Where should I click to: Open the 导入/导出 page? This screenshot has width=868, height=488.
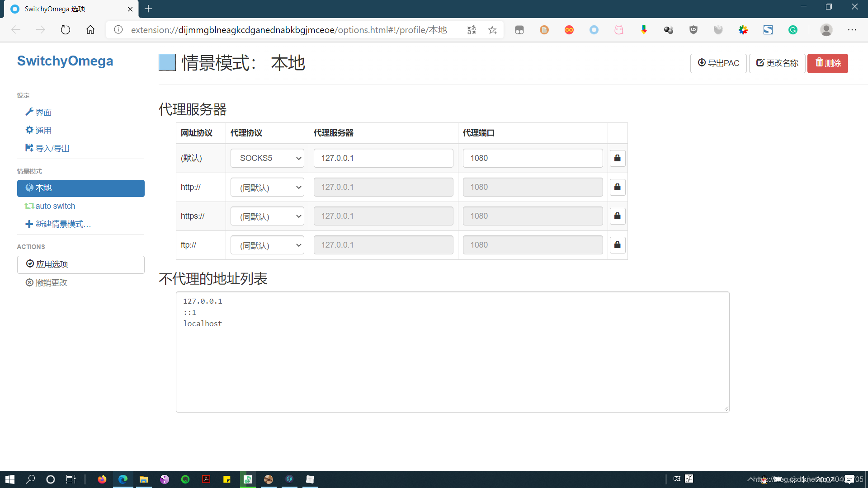[48, 148]
